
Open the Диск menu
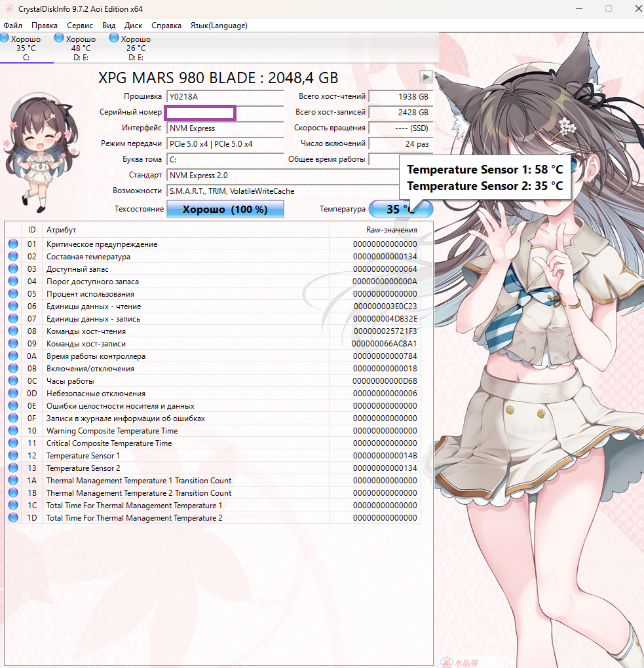click(x=133, y=26)
